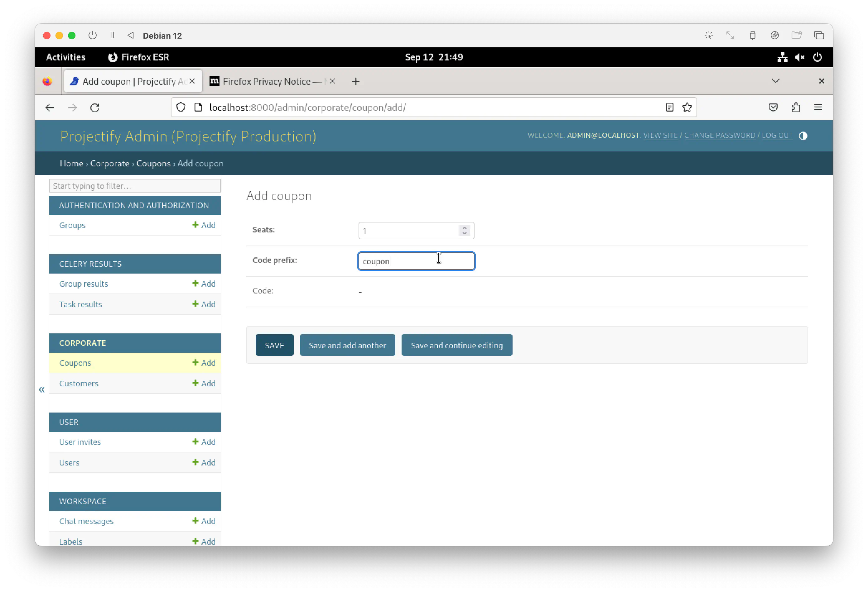This screenshot has height=592, width=868.
Task: Open Group results in sidebar
Action: pyautogui.click(x=83, y=284)
